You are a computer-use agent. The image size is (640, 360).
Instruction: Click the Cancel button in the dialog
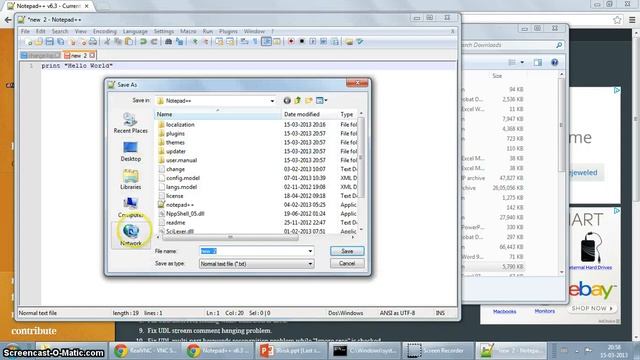347,264
